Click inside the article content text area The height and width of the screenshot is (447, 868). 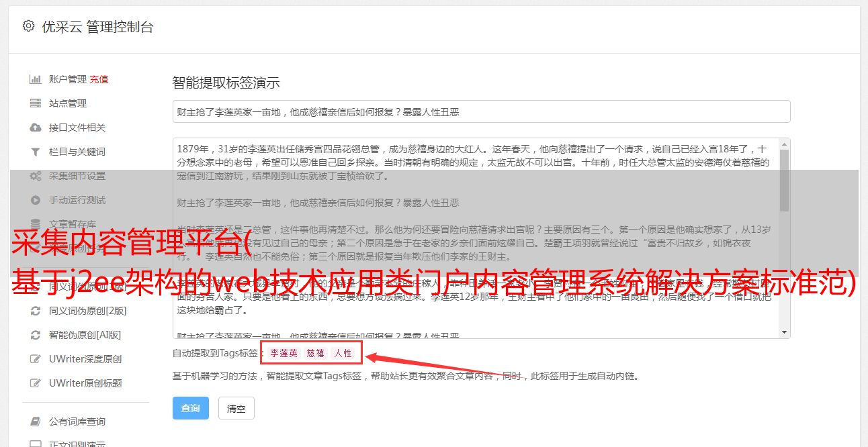(475, 238)
